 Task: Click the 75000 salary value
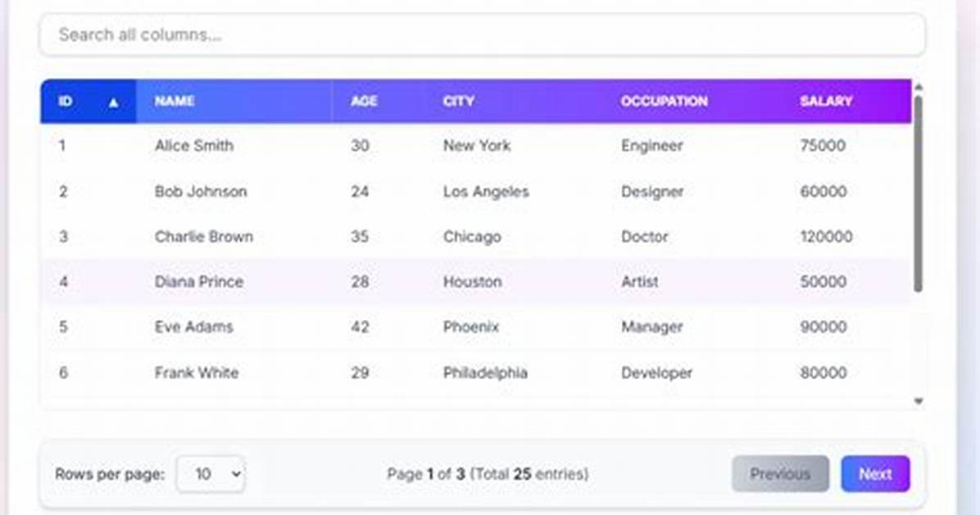coord(823,146)
